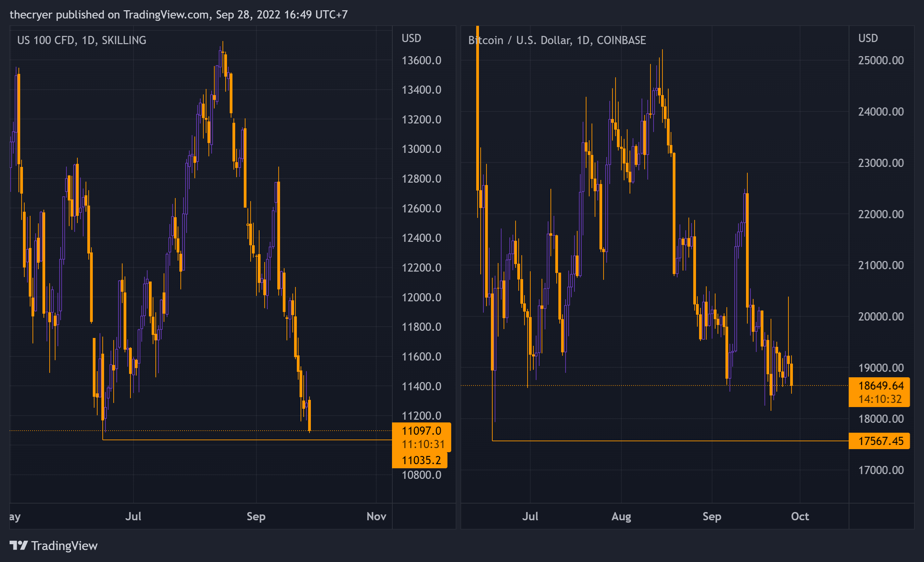Click USD label on Bitcoin chart axis
The width and height of the screenshot is (924, 562).
pos(868,38)
